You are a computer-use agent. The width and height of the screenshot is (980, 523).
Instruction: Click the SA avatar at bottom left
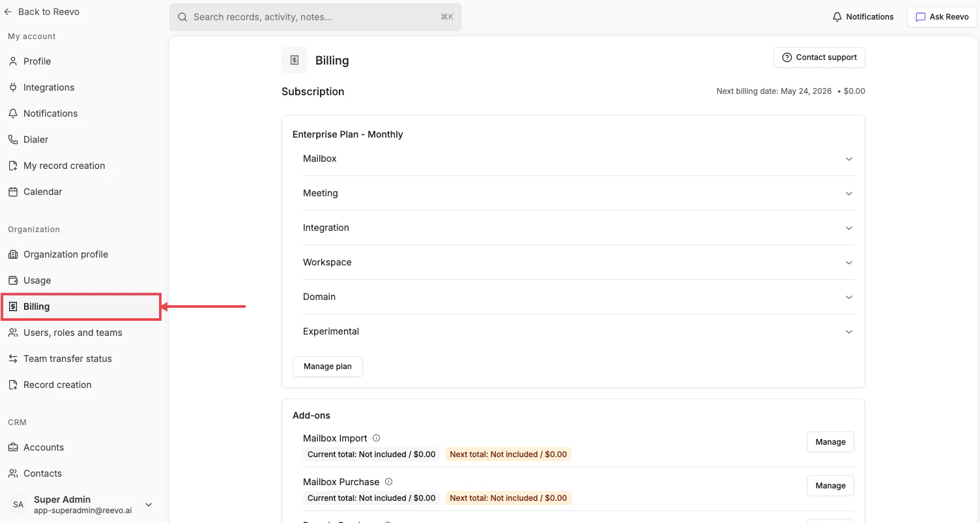[x=18, y=505]
